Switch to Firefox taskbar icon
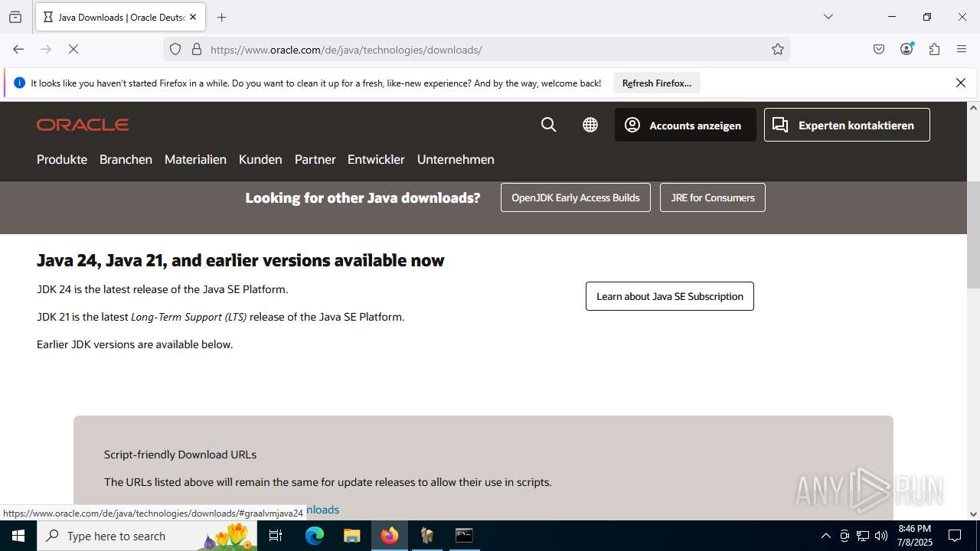The width and height of the screenshot is (980, 551). click(x=389, y=536)
